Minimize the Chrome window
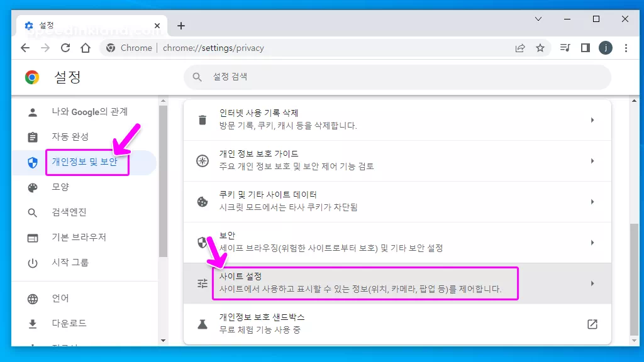644x362 pixels. tap(567, 19)
